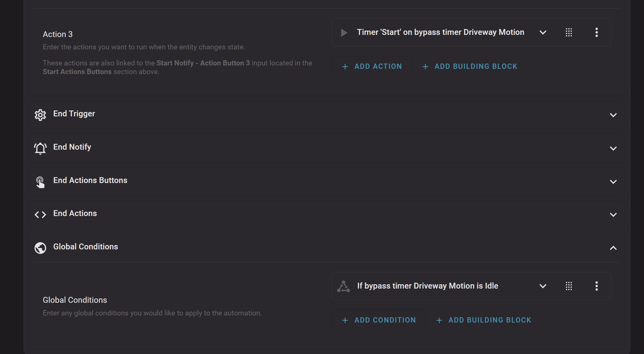Click the state condition icon on bypass timer row
This screenshot has height=354, width=644.
[343, 286]
